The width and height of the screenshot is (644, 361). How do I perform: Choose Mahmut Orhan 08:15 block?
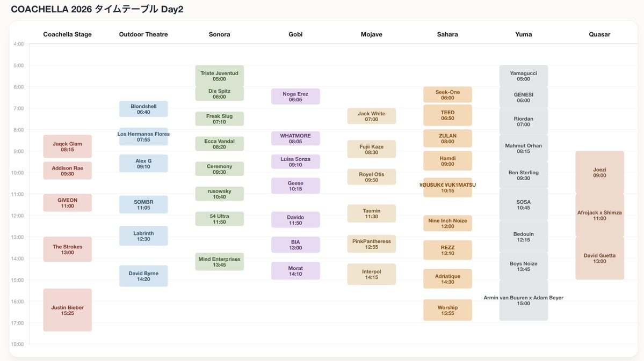click(x=523, y=148)
